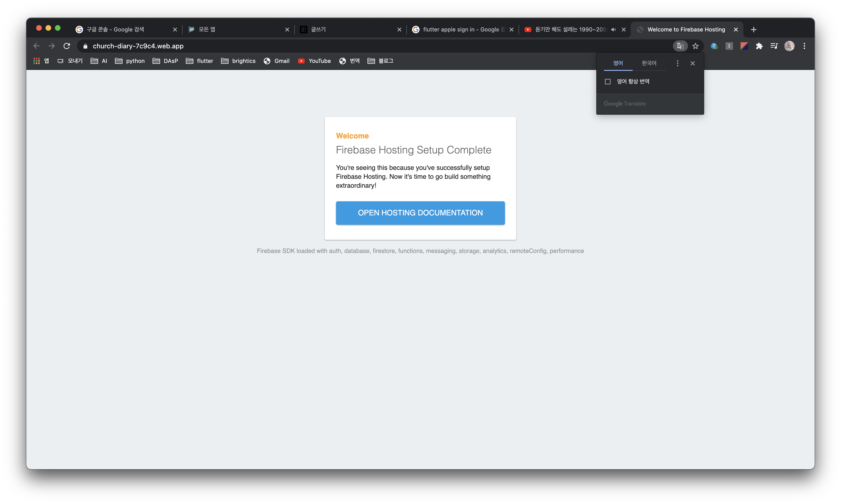Switch to the 한국어 tab in translate popup
Screen dimensions: 841x504
click(x=649, y=63)
